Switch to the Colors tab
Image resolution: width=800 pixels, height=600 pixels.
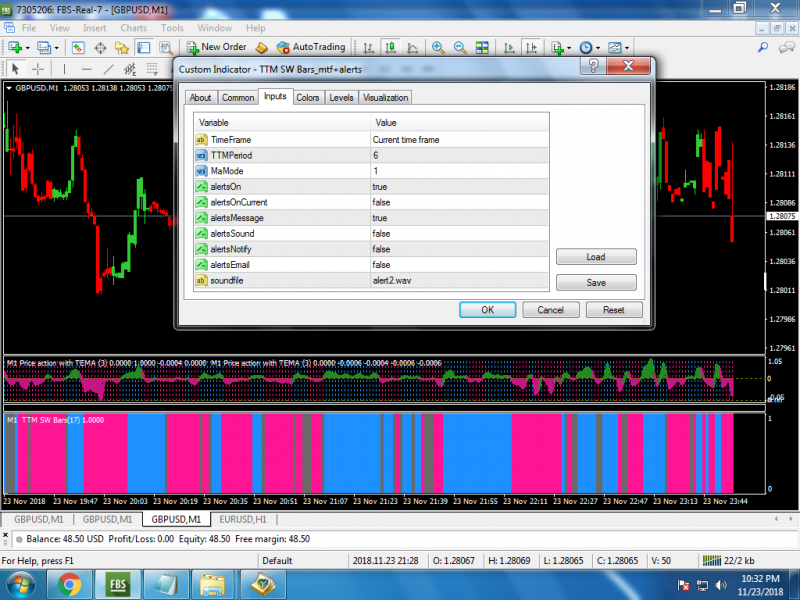(308, 97)
